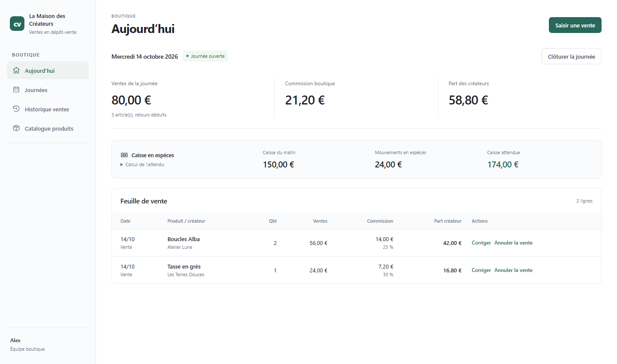Click the 7,20 € commission cell
617x364 pixels.
pyautogui.click(x=386, y=266)
